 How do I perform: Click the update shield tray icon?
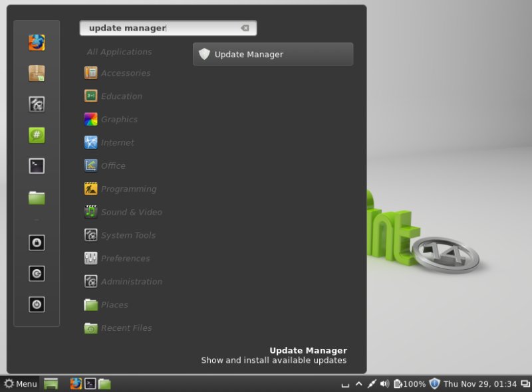click(x=435, y=383)
